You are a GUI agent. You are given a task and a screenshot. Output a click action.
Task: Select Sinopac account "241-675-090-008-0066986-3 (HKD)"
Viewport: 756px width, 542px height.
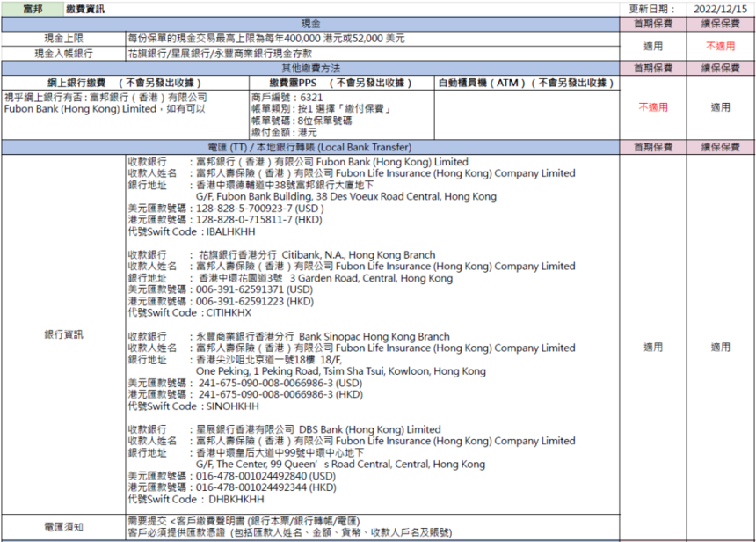click(x=280, y=395)
